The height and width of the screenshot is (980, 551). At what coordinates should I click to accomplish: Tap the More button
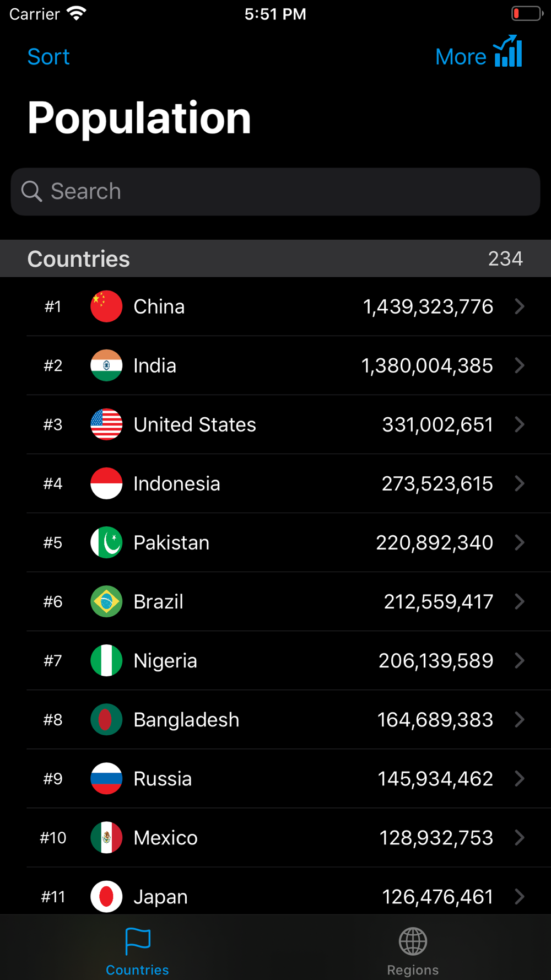point(461,57)
